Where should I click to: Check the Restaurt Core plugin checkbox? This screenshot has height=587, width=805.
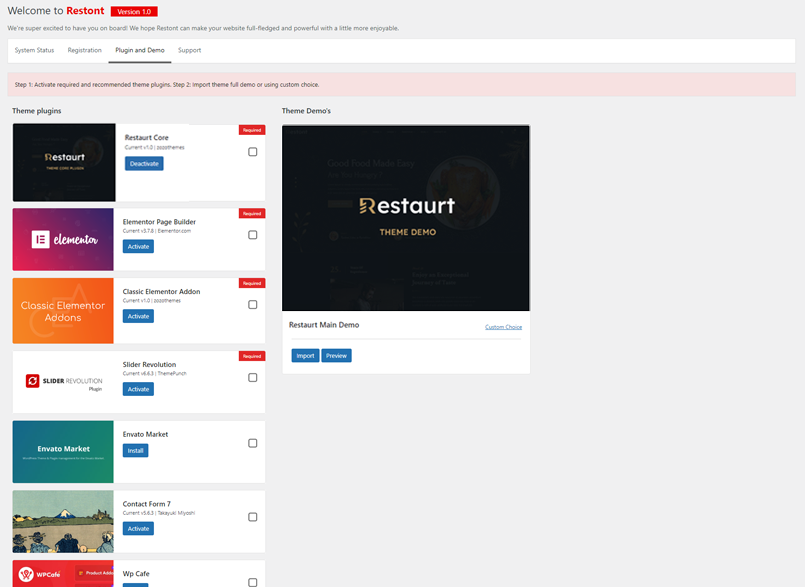coord(252,152)
